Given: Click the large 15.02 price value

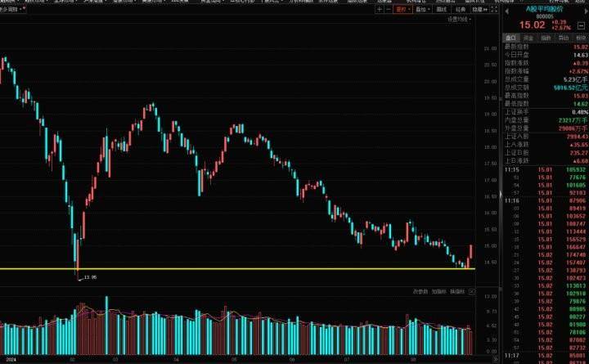Looking at the screenshot, I should [x=532, y=25].
